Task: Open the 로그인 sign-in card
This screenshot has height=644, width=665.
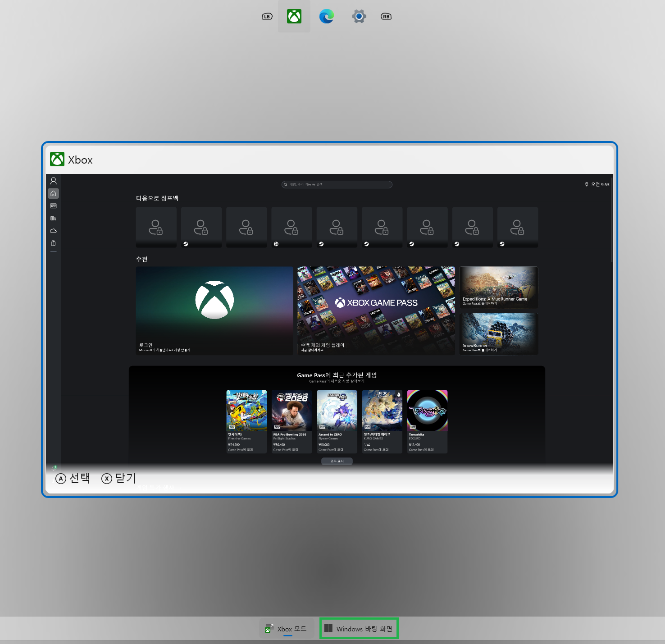Action: coord(214,311)
